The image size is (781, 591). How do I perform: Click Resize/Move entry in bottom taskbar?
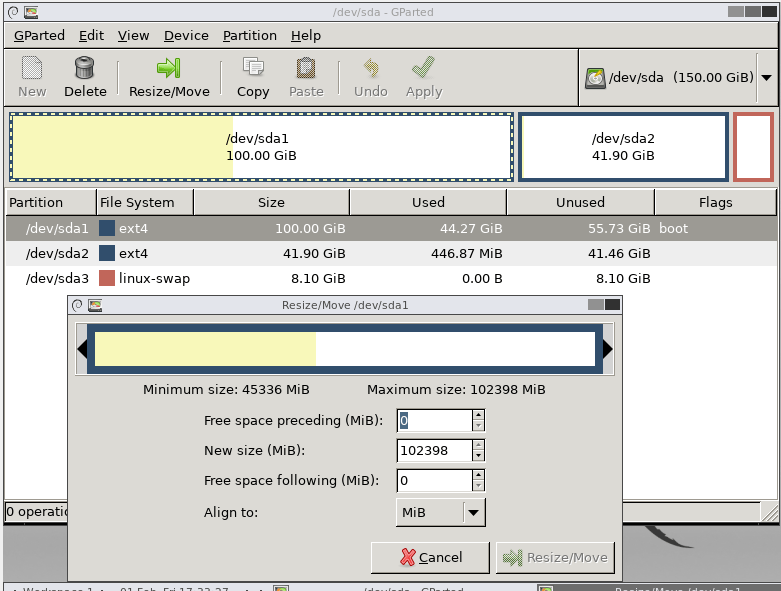[658, 588]
